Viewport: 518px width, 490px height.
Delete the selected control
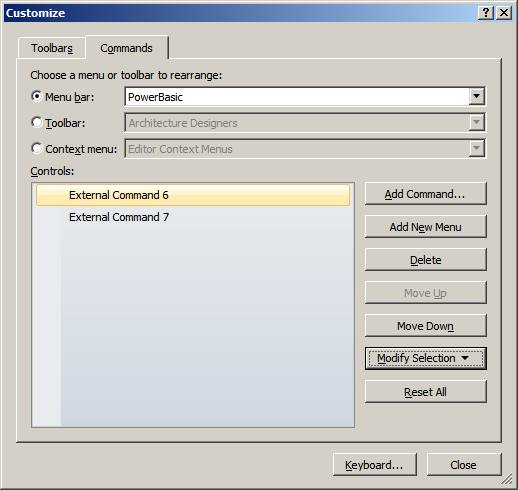(x=426, y=260)
